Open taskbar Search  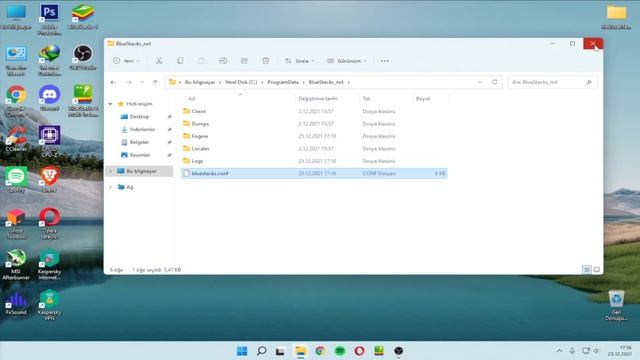pos(262,351)
